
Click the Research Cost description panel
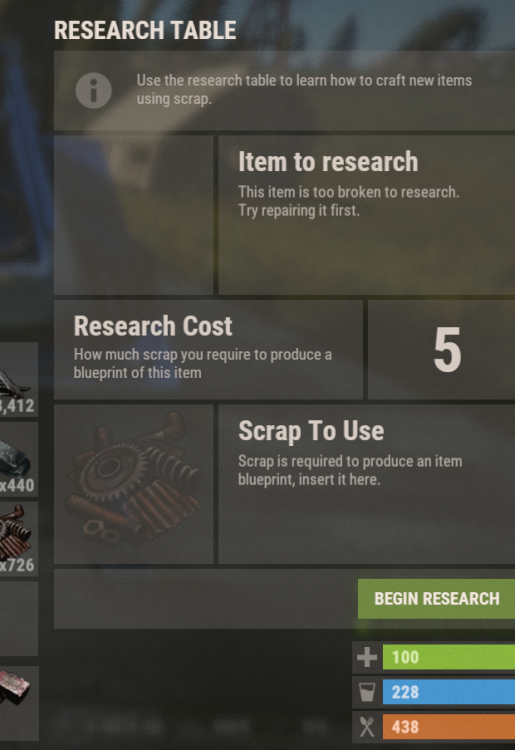208,350
